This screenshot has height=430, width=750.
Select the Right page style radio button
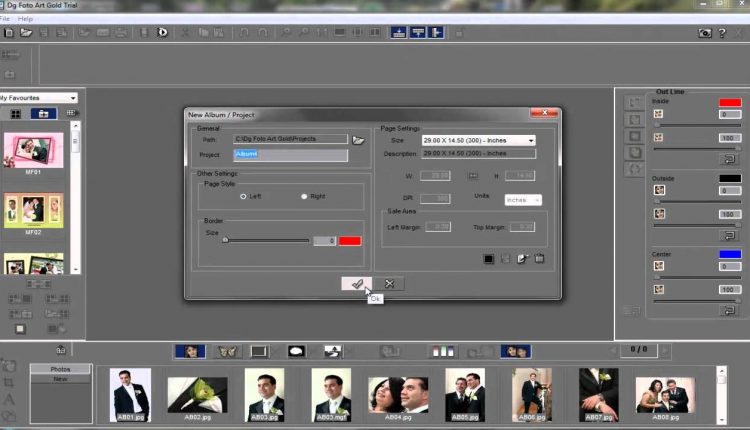[x=304, y=196]
